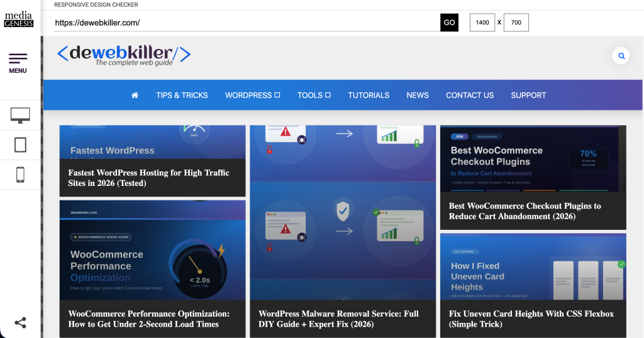Open TIPS & TRICKS nav item
644x338 pixels.
coord(182,95)
